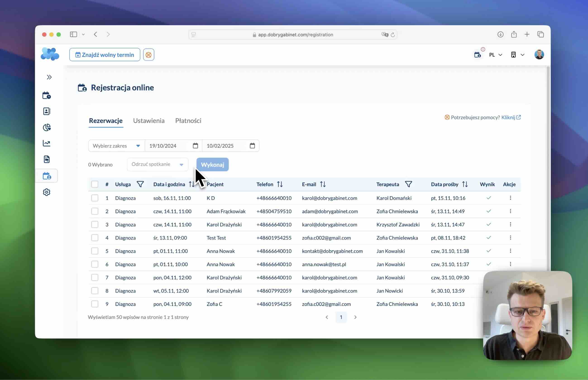Open the analytics line chart section
This screenshot has height=380, width=588.
tap(47, 143)
